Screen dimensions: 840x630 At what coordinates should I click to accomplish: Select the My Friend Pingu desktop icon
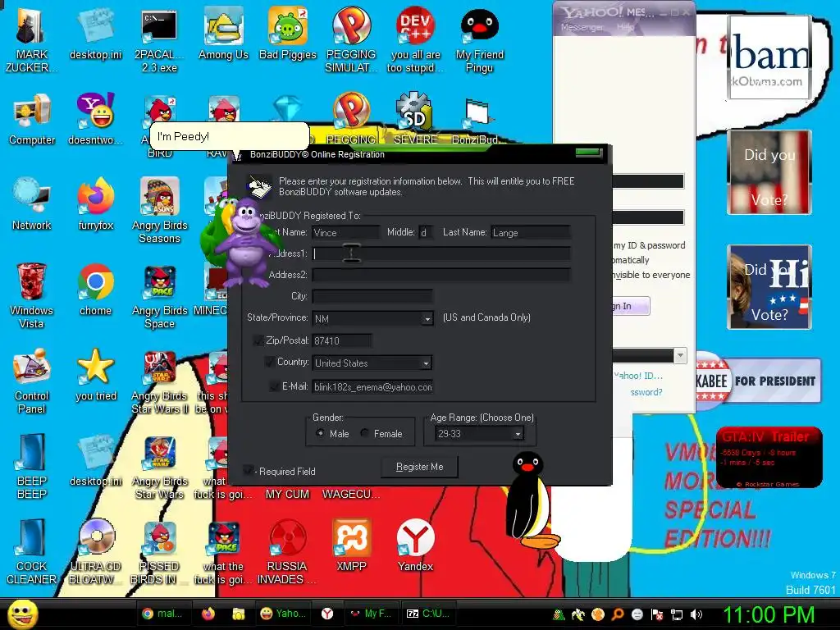tap(479, 39)
